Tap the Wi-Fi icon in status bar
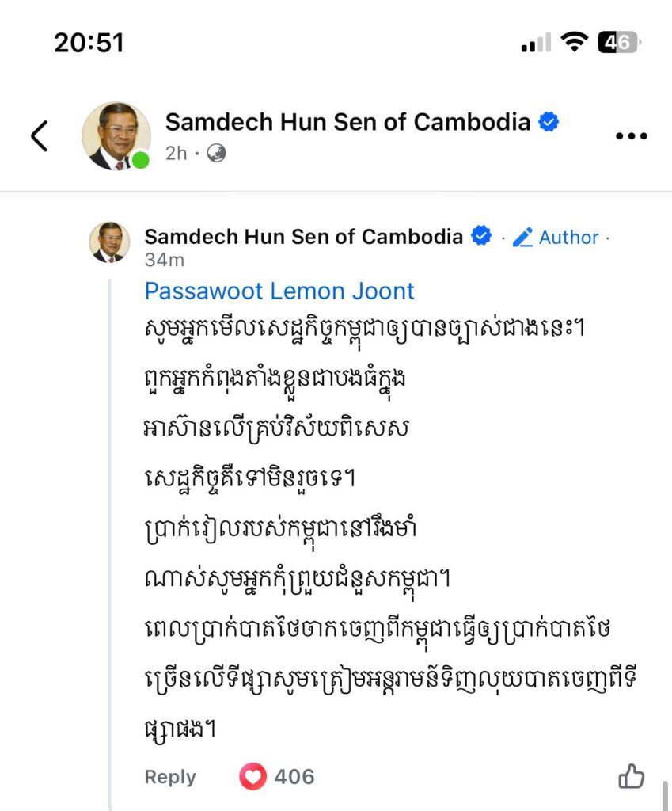 point(572,42)
